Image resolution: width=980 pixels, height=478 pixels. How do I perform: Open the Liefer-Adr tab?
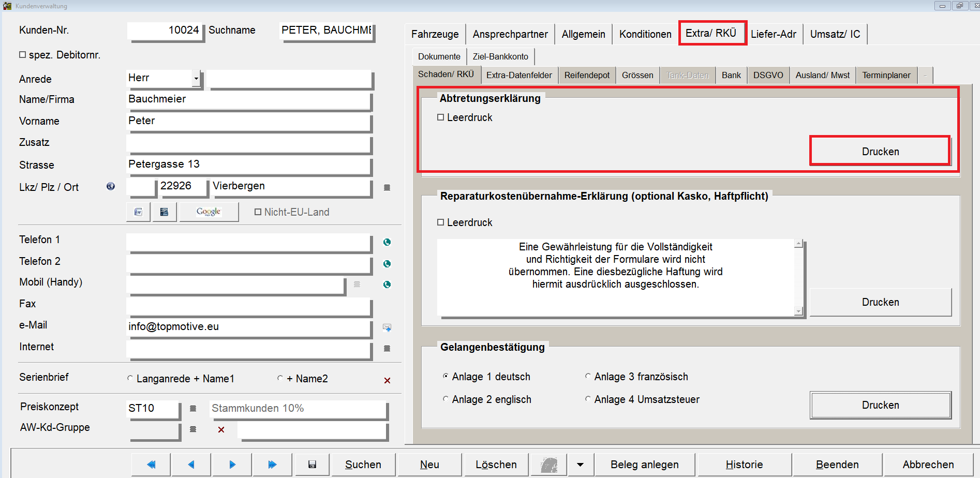tap(774, 34)
